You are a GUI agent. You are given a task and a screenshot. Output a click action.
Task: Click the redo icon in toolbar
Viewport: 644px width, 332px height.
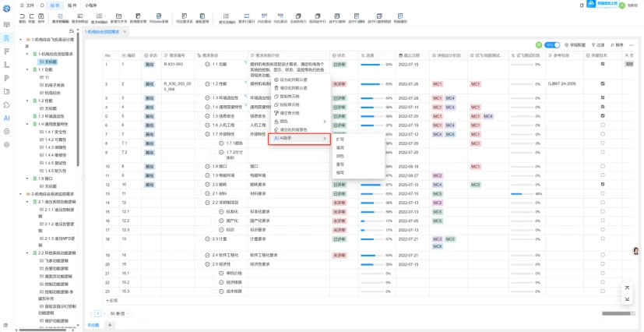(31, 16)
